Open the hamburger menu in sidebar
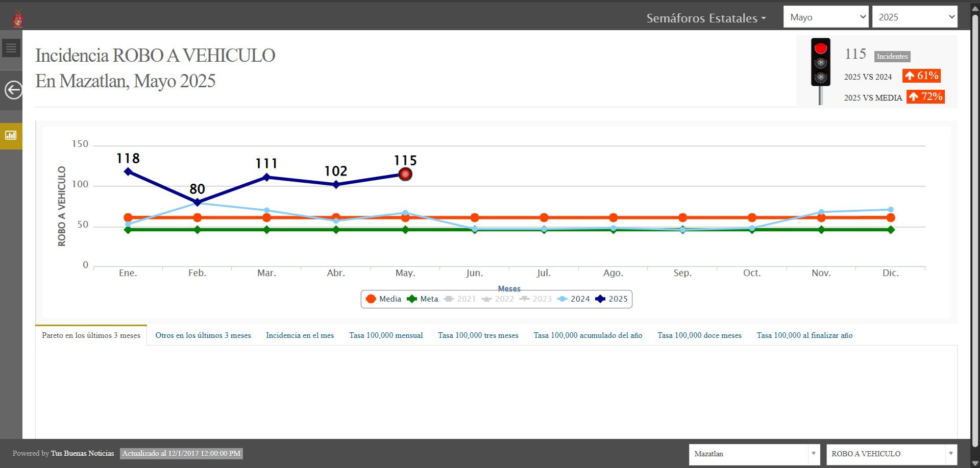Image resolution: width=980 pixels, height=468 pixels. point(11,48)
